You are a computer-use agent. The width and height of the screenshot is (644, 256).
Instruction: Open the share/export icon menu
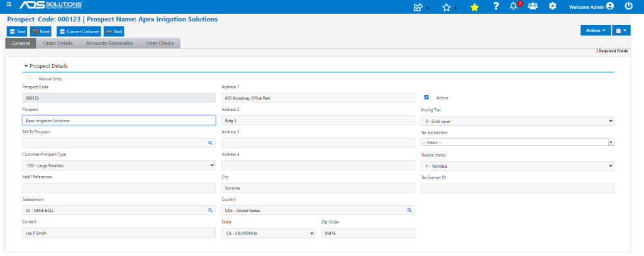click(421, 7)
